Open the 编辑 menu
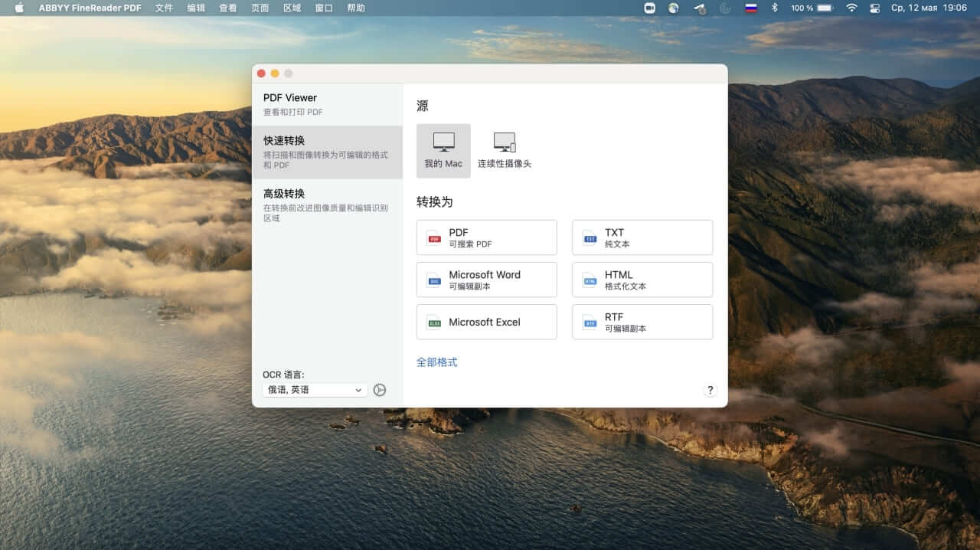Viewport: 980px width, 550px height. pos(196,8)
